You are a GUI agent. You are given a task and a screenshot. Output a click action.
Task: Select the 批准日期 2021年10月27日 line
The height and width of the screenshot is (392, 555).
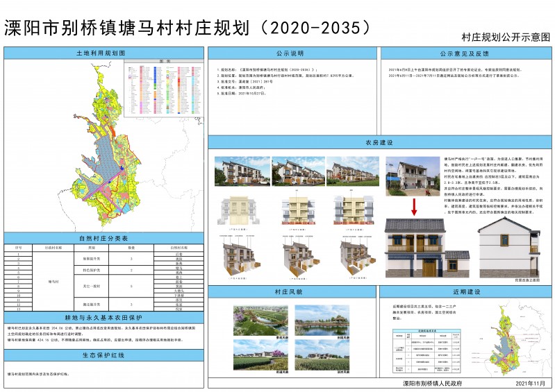[242, 94]
